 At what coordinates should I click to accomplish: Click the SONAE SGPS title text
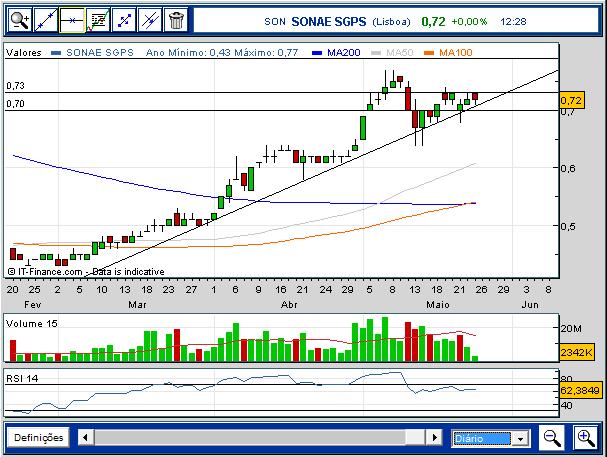329,22
